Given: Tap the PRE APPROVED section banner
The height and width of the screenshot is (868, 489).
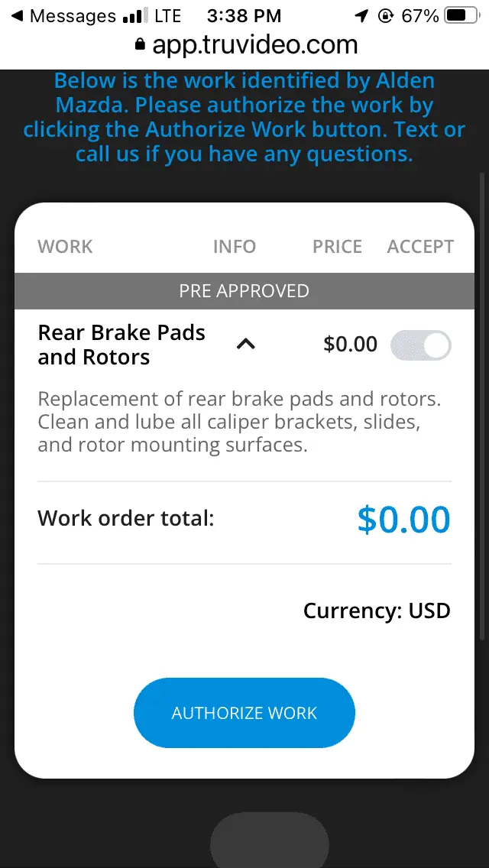Looking at the screenshot, I should tap(244, 291).
